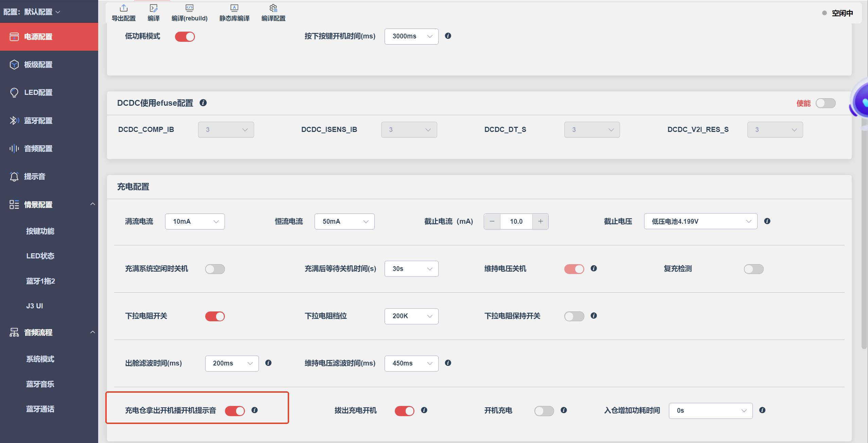Turn off 拔出充电开机 toggle
This screenshot has width=868, height=443.
(x=405, y=411)
